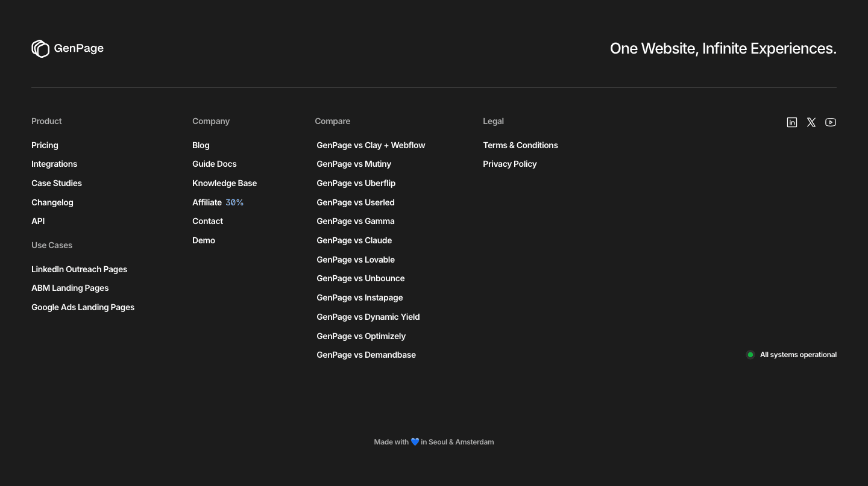Open the LinkedIn social icon

[792, 122]
